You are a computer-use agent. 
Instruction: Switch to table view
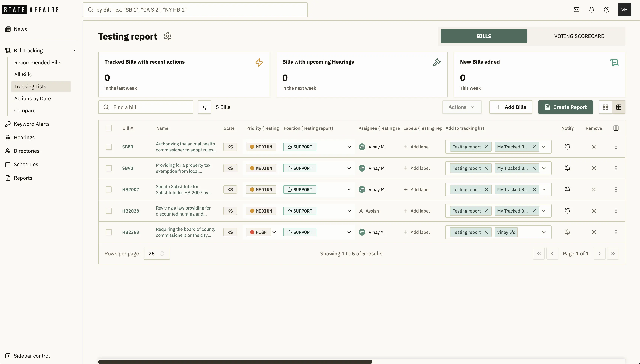click(x=618, y=107)
